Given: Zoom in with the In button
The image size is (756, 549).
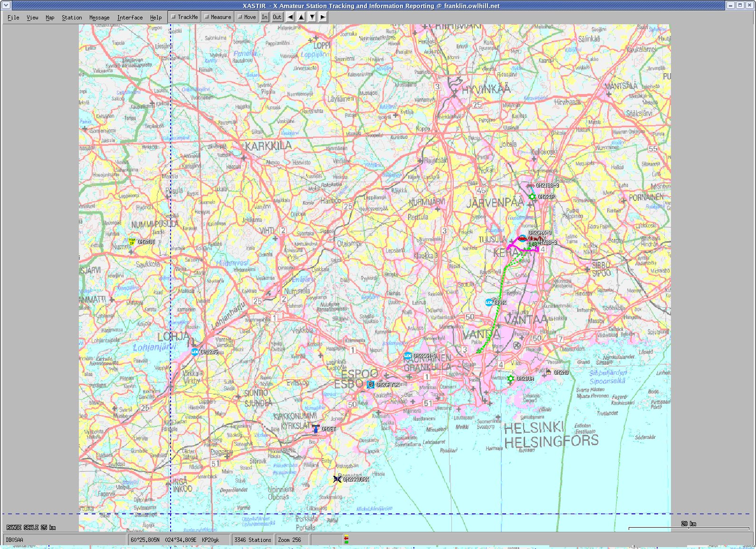Looking at the screenshot, I should [x=265, y=17].
